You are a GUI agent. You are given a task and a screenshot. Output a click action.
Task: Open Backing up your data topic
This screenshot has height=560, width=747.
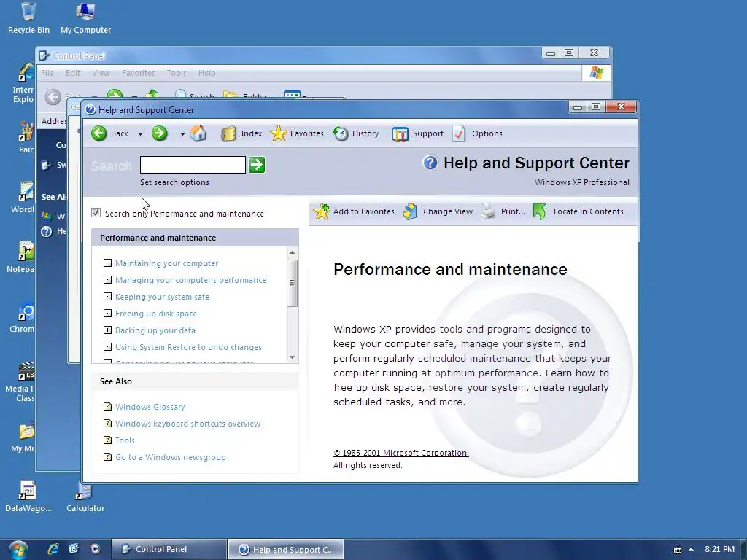pos(155,330)
